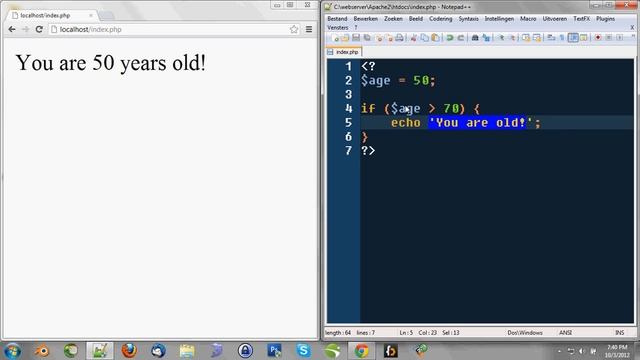Save the file with the floppy disk icon
This screenshot has height=360, width=640.
pyautogui.click(x=356, y=38)
